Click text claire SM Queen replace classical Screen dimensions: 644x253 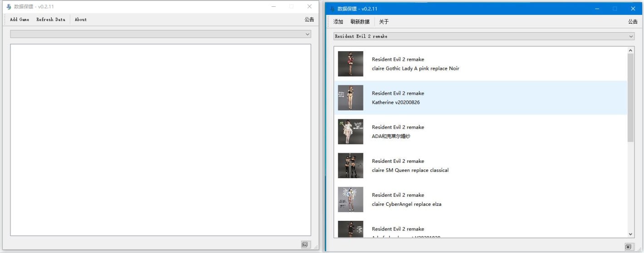pos(410,170)
